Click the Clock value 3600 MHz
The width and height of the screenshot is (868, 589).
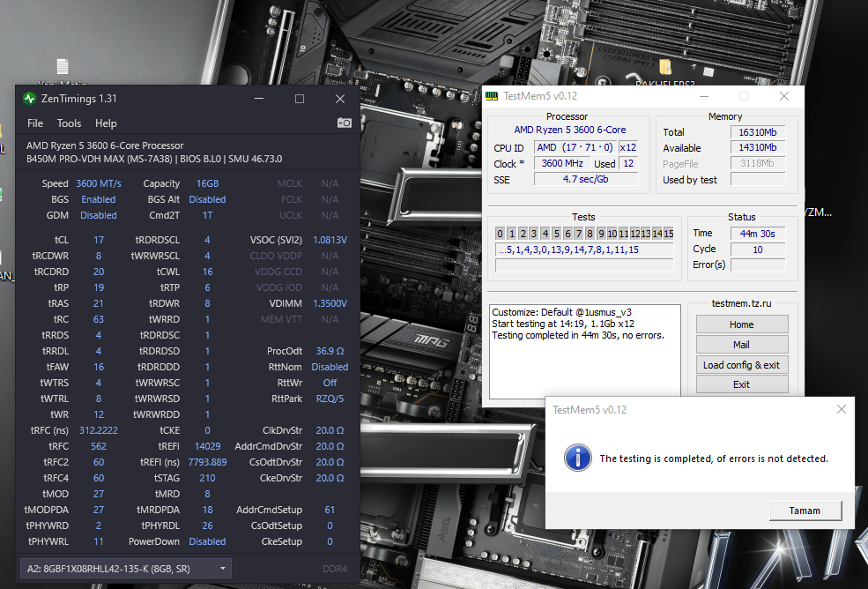(562, 163)
